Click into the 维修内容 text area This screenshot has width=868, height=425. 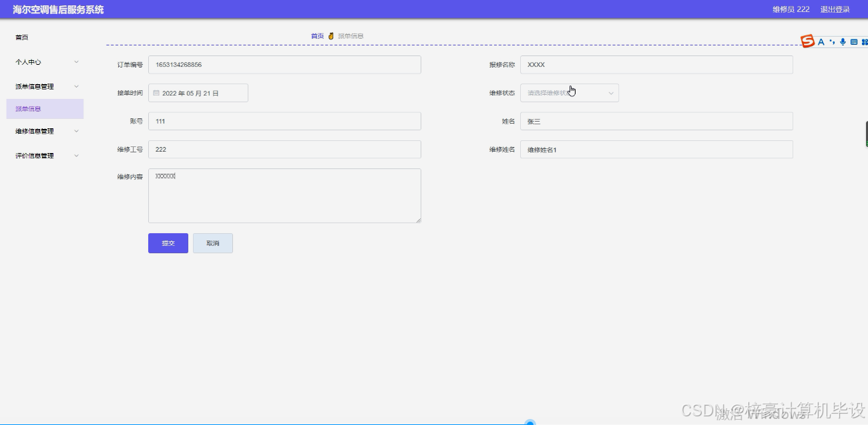coord(284,196)
